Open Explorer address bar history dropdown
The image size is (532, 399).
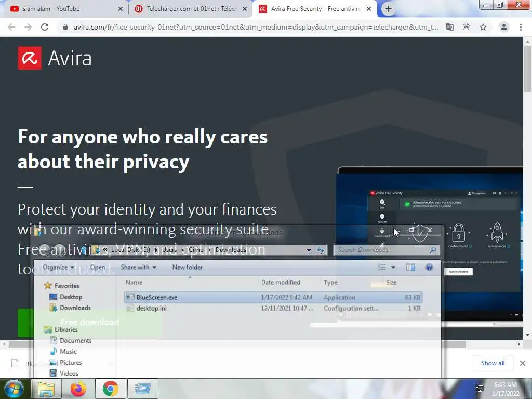pyautogui.click(x=309, y=250)
